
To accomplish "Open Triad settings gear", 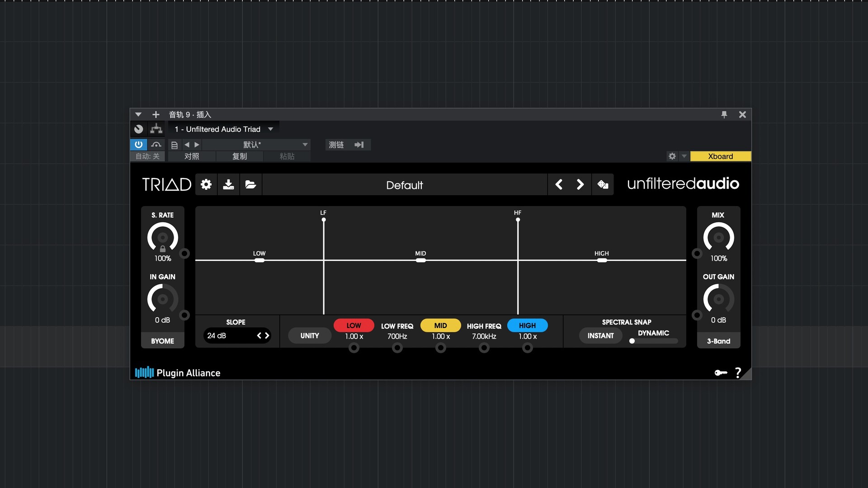I will [206, 184].
